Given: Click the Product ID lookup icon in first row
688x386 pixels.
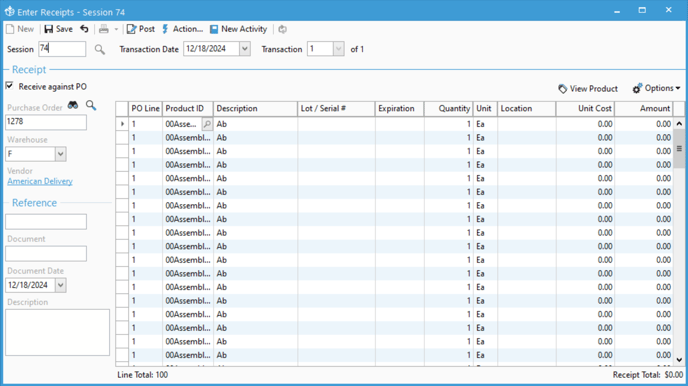Looking at the screenshot, I should click(x=207, y=124).
